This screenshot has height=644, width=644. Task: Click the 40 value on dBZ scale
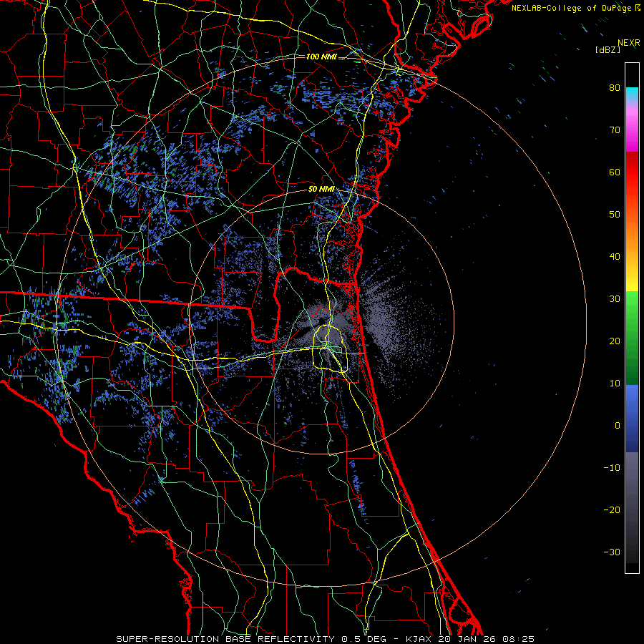[615, 257]
